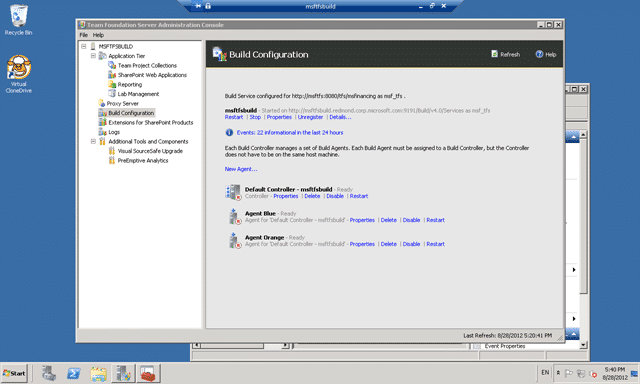Click the Stop link for build service
This screenshot has height=384, width=640.
[x=255, y=117]
